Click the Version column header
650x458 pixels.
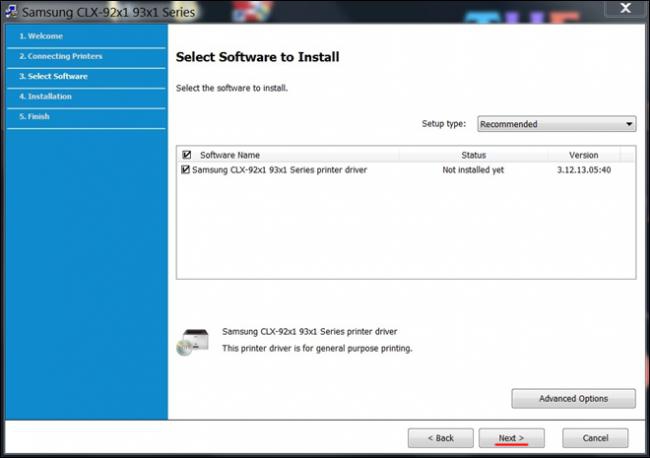tap(583, 155)
